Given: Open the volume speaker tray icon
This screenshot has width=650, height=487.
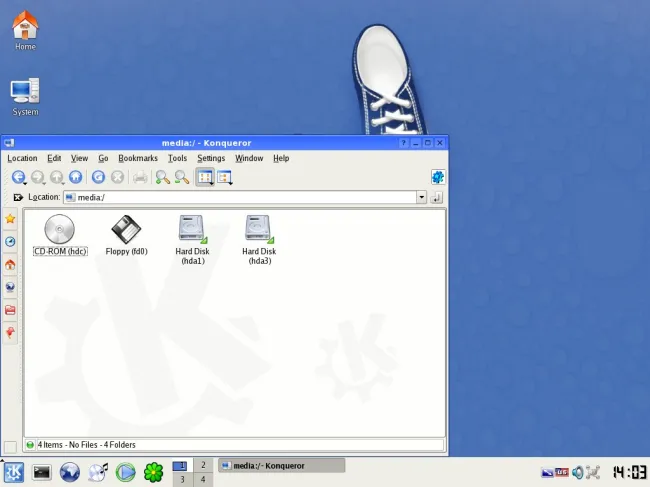Looking at the screenshot, I should click(x=577, y=472).
